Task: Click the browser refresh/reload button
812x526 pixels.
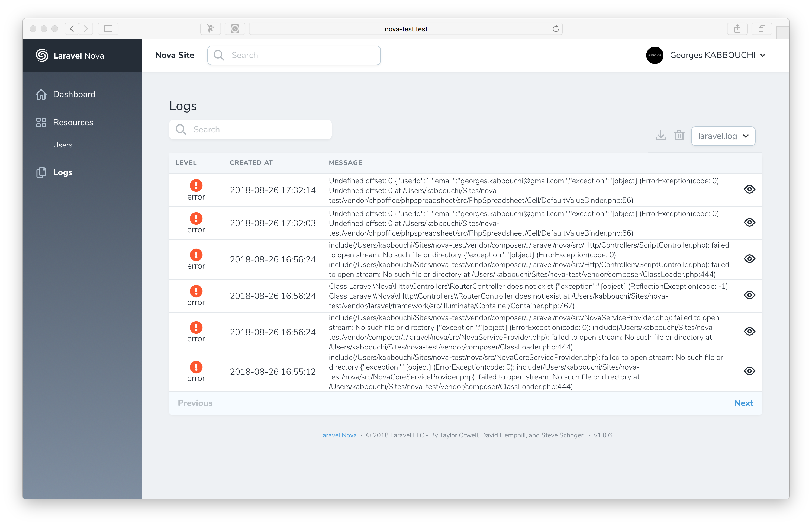Action: pos(555,28)
